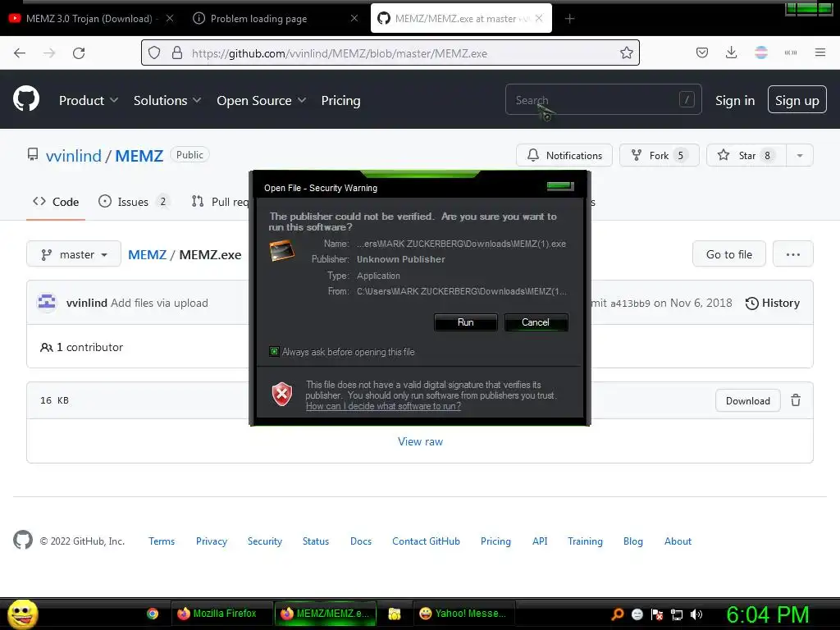Screen dimensions: 840x630
Task: Open the master branch dropdown
Action: (x=74, y=254)
